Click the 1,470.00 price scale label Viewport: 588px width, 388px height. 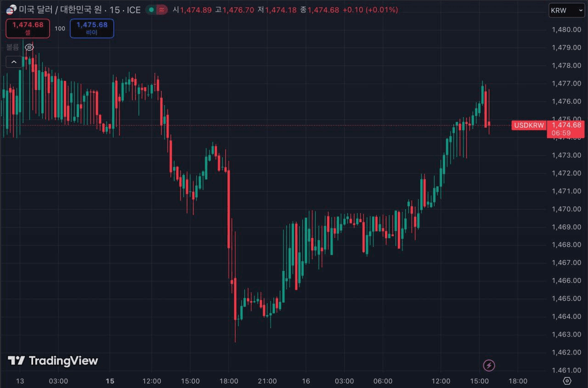(566, 209)
